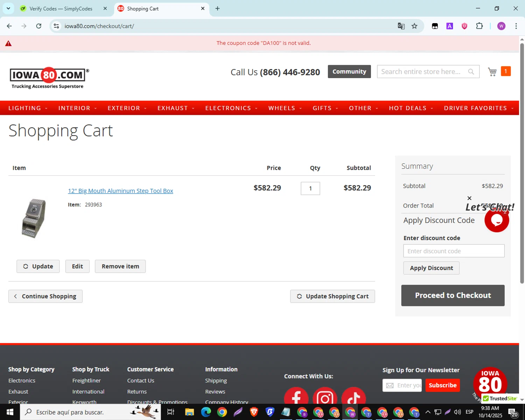Screen dimensions: 525x420
Task: Click Remove item button
Action: click(x=120, y=266)
